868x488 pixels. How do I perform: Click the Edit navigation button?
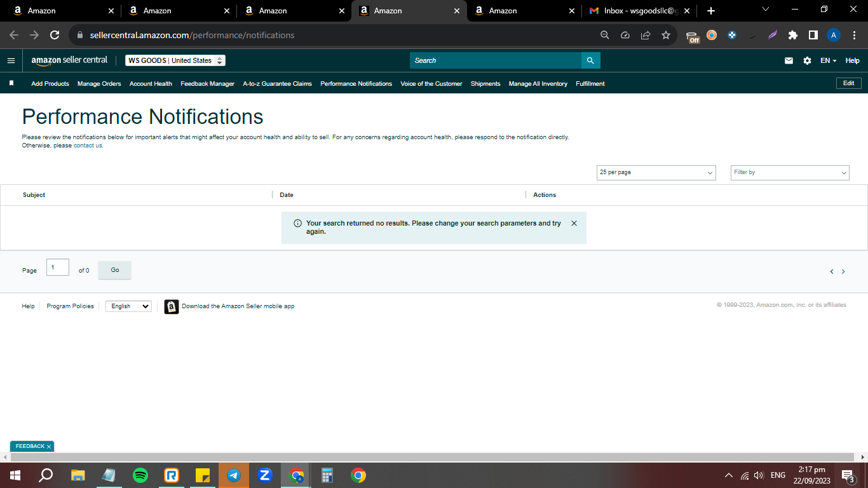tap(849, 83)
